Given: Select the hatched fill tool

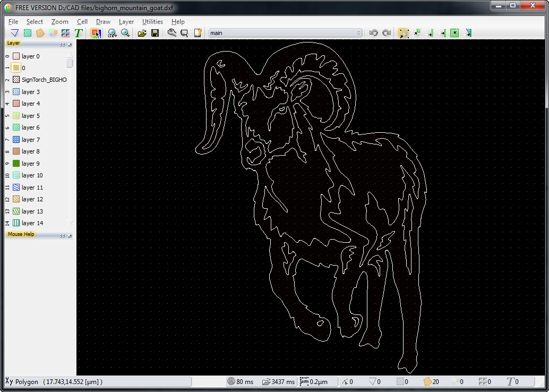Looking at the screenshot, I should (27, 32).
